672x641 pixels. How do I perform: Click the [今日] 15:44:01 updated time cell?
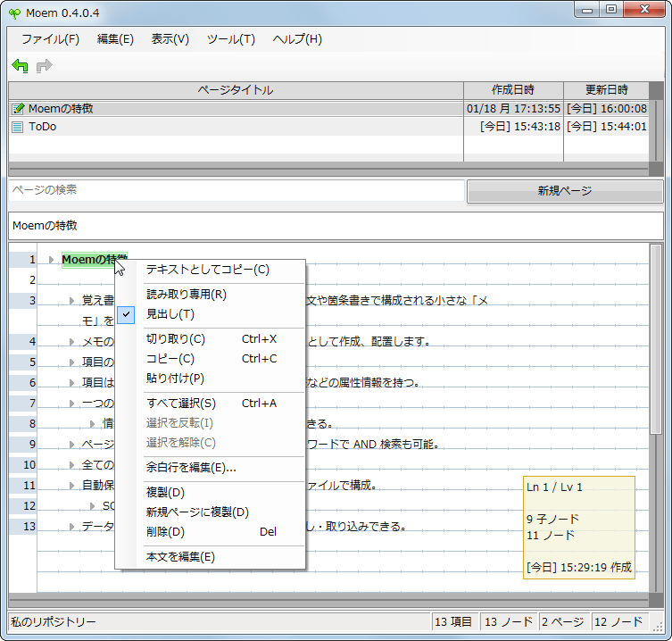[607, 127]
